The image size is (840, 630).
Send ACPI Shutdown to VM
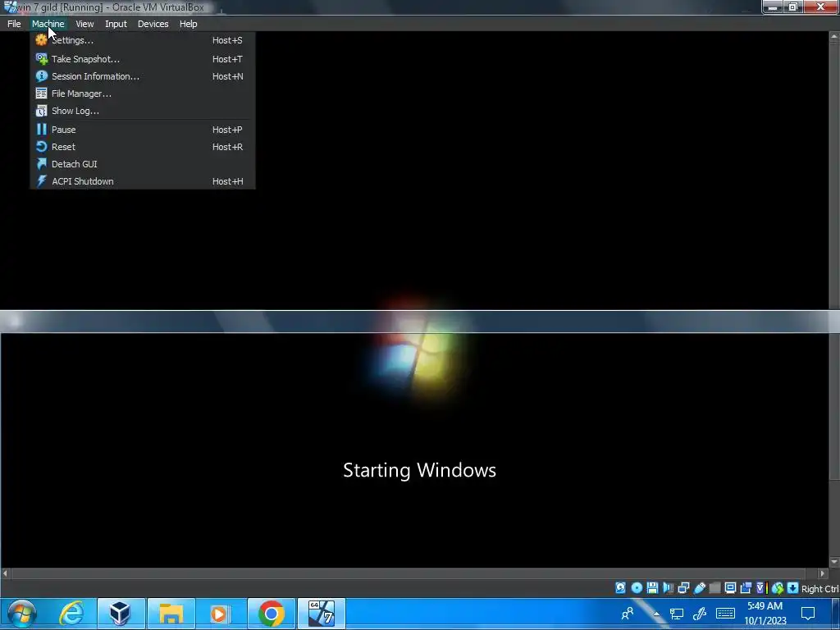(142, 181)
